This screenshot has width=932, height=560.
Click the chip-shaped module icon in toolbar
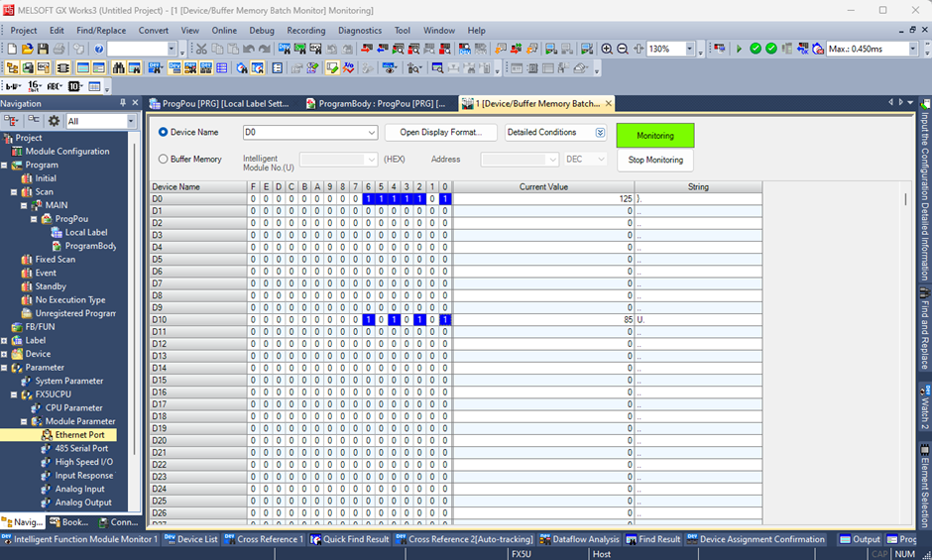pos(63,68)
